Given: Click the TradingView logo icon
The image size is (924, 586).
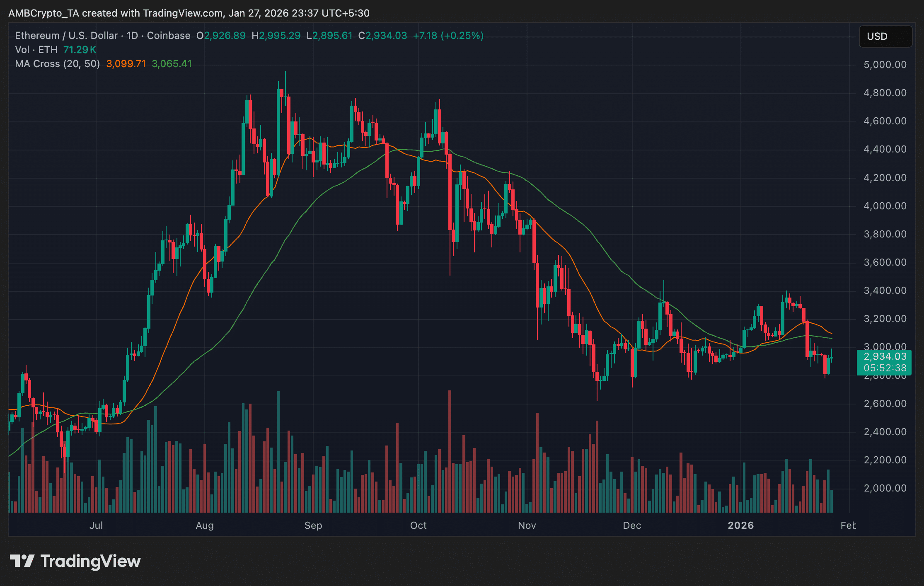Looking at the screenshot, I should pos(22,561).
